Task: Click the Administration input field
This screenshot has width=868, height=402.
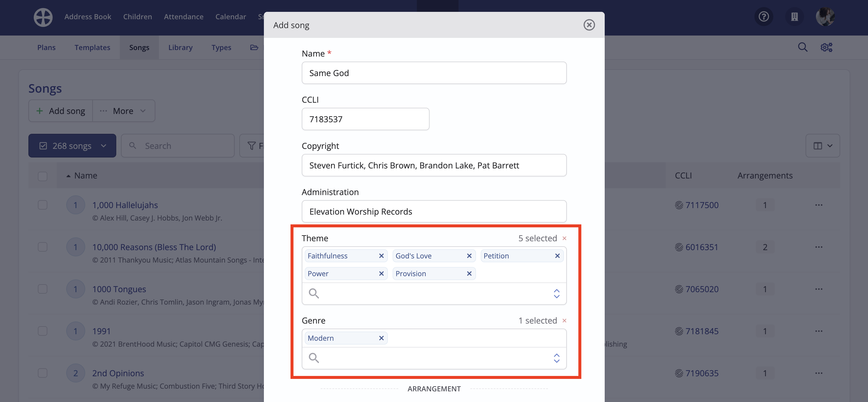Action: point(434,211)
